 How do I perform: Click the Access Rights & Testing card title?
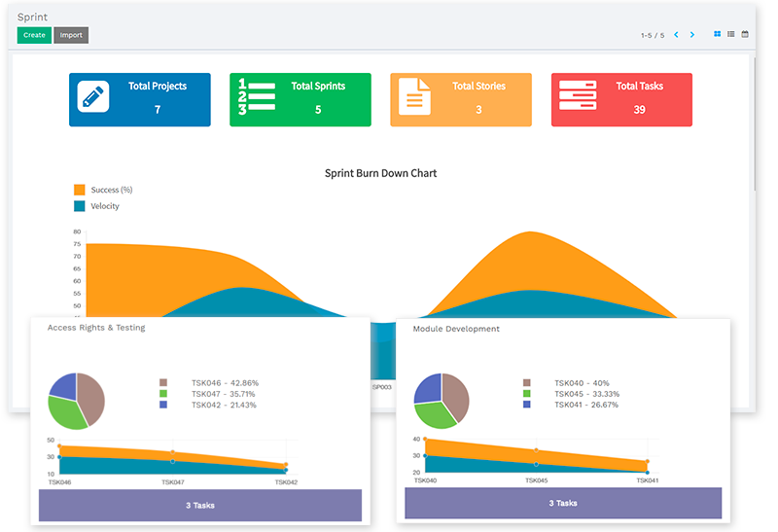(x=96, y=328)
